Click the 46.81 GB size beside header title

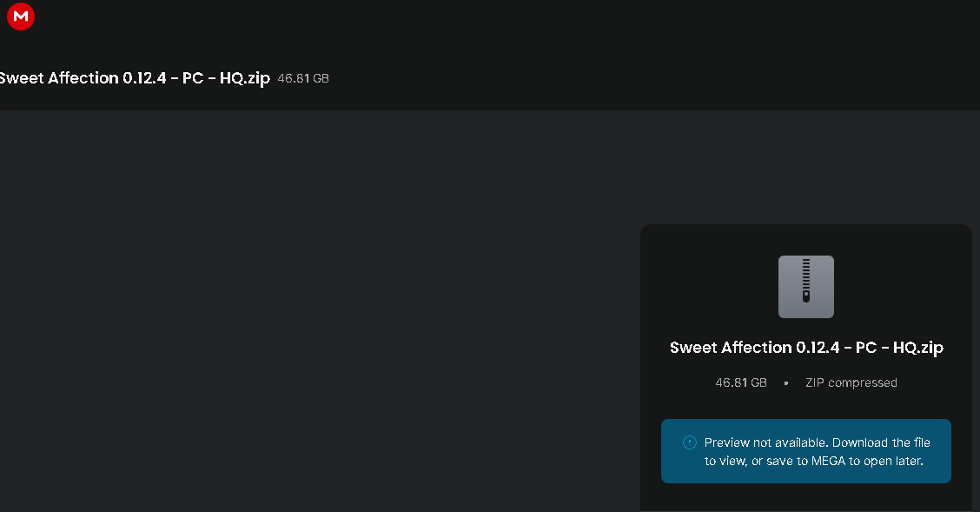(303, 79)
